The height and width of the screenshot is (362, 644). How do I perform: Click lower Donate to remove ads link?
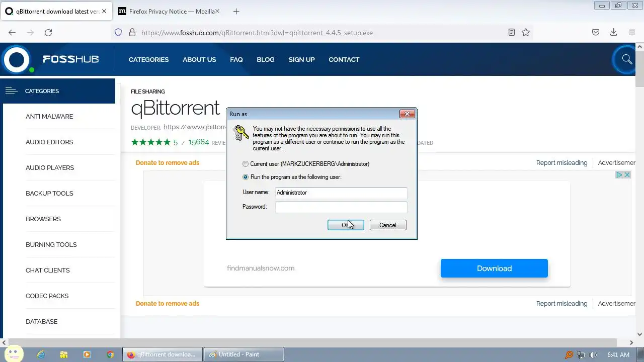tap(168, 303)
